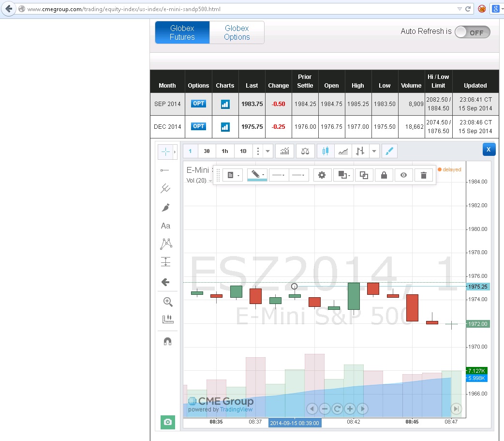The height and width of the screenshot is (441, 504).
Task: Open drawing template dropdown
Action: point(233,175)
